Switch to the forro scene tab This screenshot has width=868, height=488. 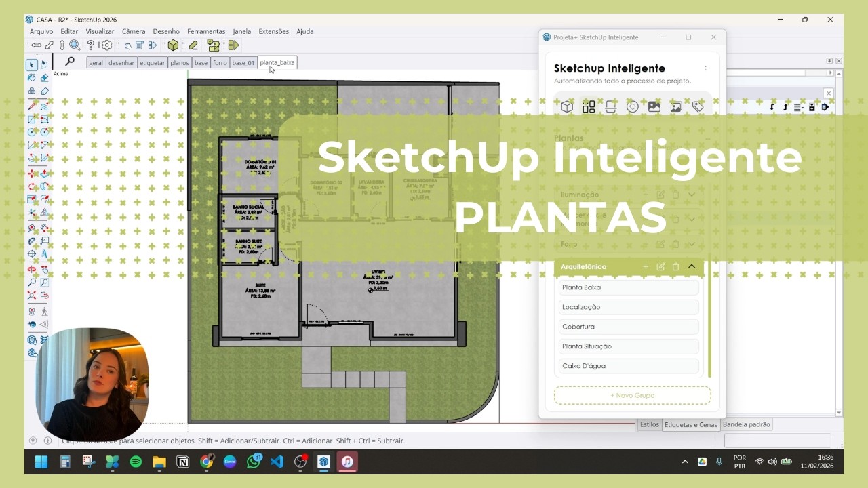pos(220,62)
